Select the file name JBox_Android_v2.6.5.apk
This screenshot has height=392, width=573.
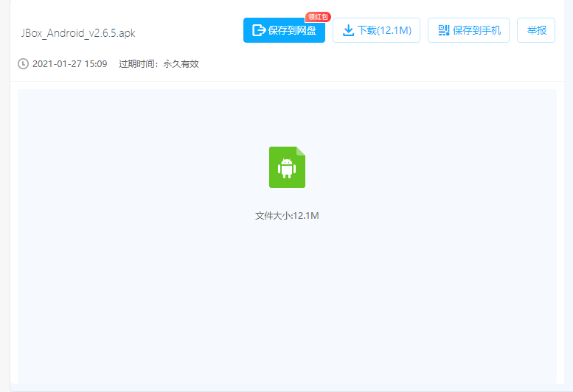(78, 33)
